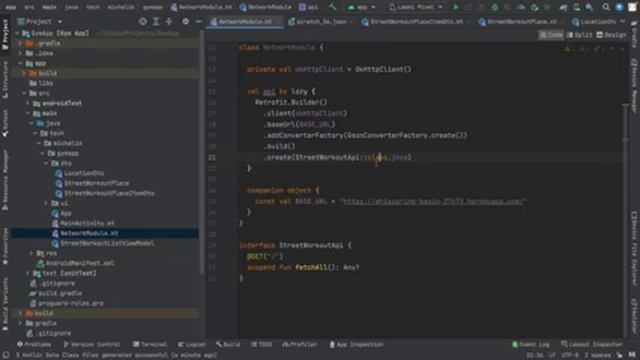
Task: Select MainActivity.kt in project tree
Action: coord(87,223)
